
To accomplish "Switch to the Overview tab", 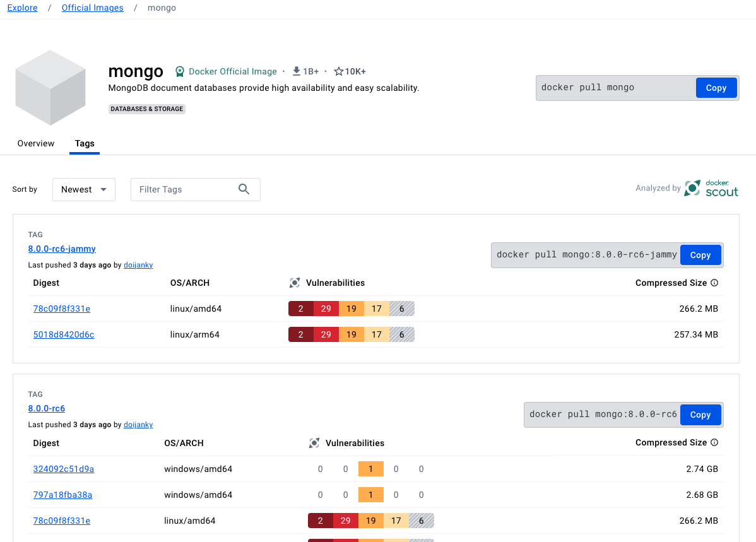I will pyautogui.click(x=35, y=143).
